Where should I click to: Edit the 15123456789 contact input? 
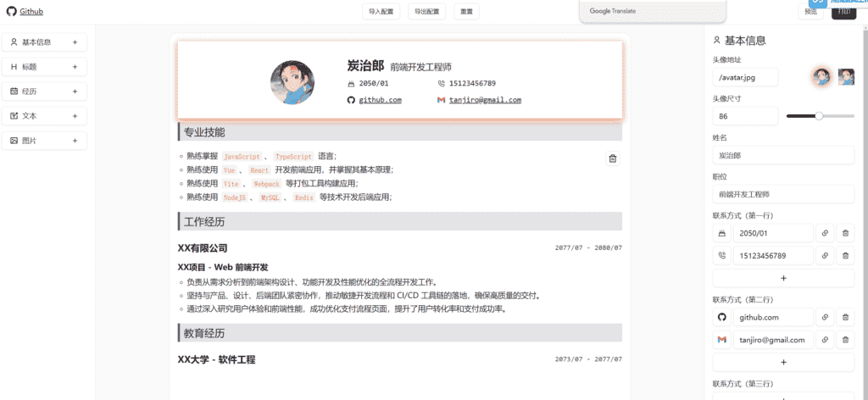tap(773, 256)
